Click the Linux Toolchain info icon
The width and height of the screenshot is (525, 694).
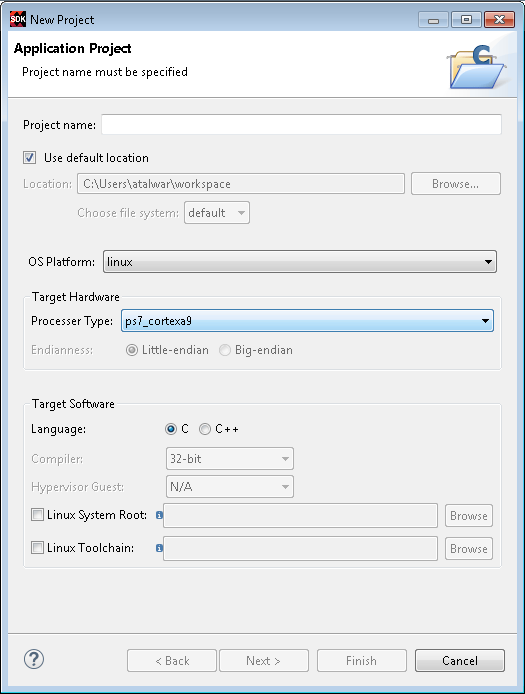point(159,548)
